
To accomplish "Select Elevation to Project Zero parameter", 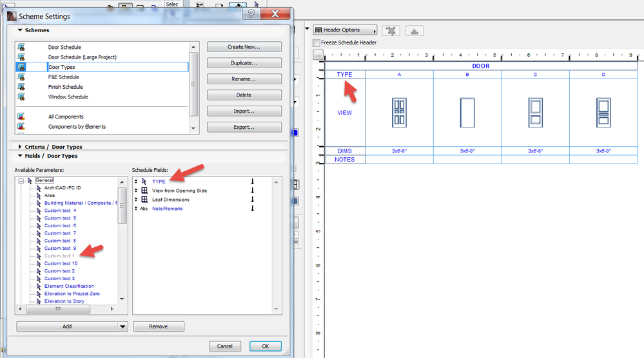I will (x=72, y=294).
